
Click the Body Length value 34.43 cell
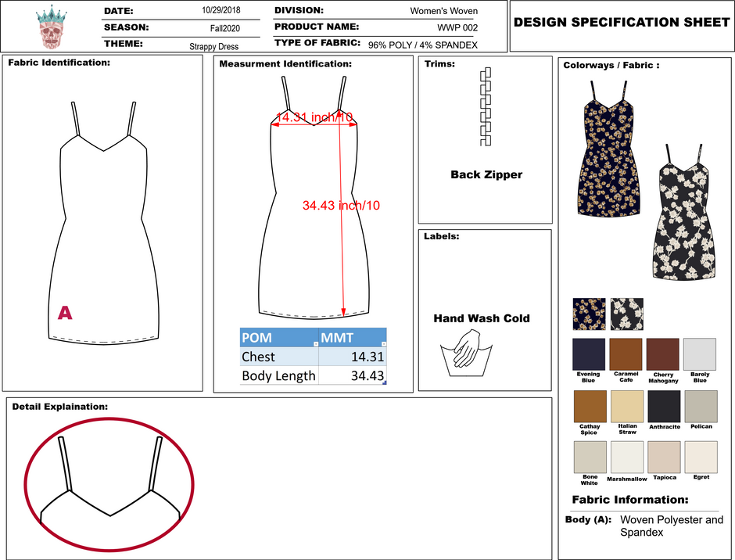pyautogui.click(x=353, y=375)
